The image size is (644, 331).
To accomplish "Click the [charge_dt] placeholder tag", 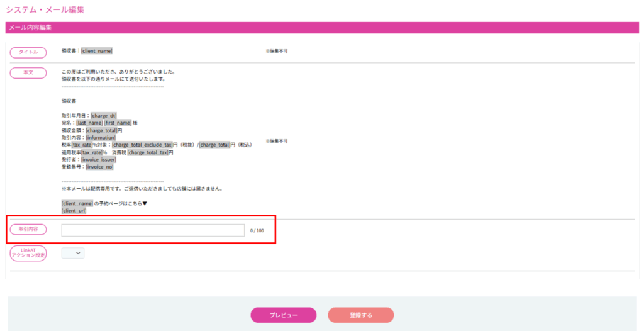I will click(x=104, y=115).
